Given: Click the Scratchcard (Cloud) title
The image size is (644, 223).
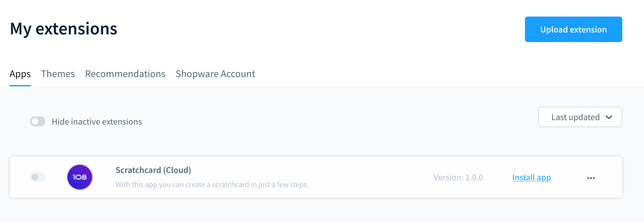Looking at the screenshot, I should (153, 170).
